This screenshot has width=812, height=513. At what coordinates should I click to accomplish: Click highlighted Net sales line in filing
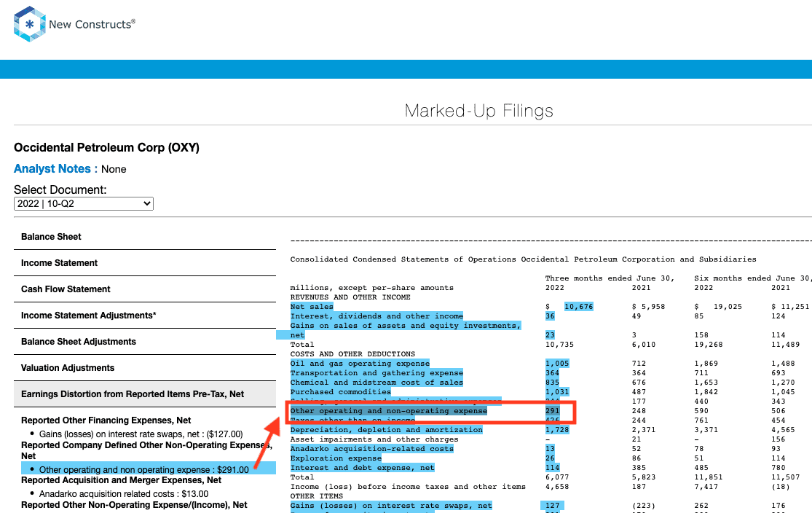click(312, 307)
